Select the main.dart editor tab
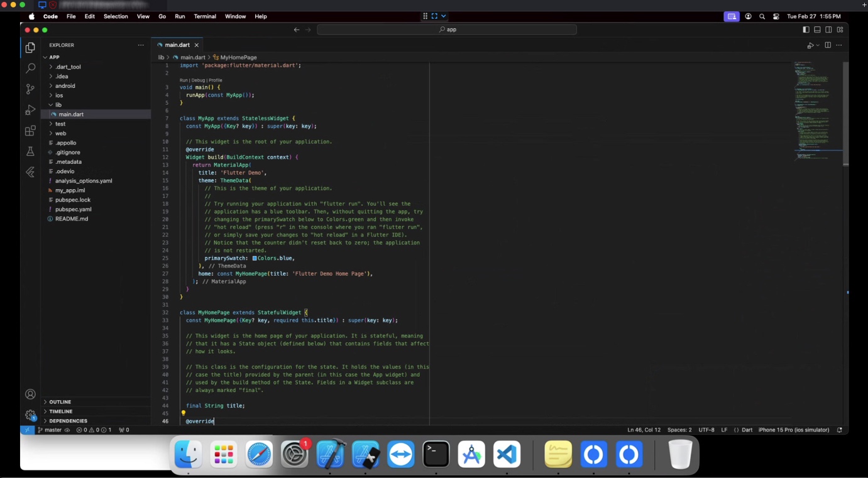The height and width of the screenshot is (478, 868). click(x=177, y=45)
